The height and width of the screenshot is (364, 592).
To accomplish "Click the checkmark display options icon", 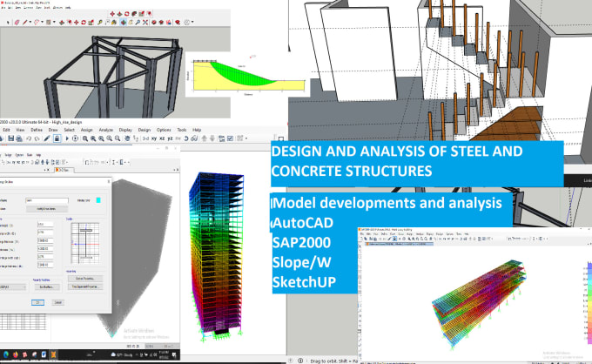I will 230,138.
